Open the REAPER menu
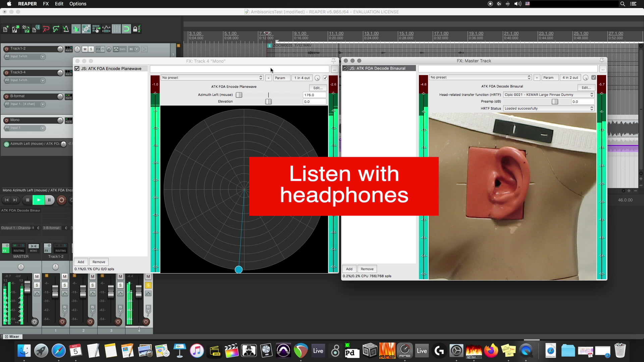644x362 pixels. pos(27,4)
